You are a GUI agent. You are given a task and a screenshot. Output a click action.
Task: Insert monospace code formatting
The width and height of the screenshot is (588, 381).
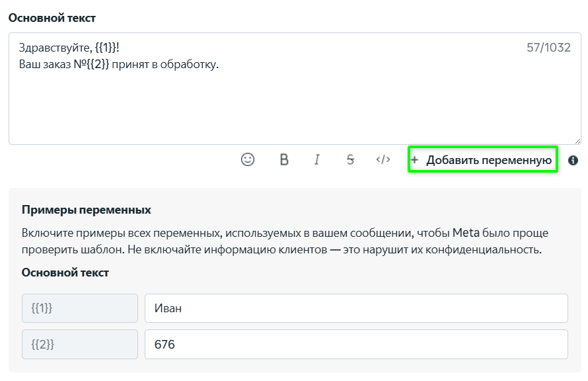tap(383, 159)
